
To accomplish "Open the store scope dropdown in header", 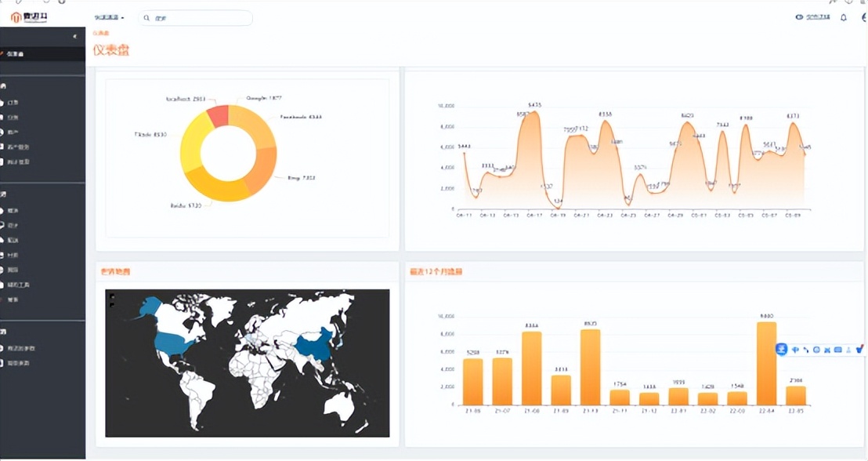I will pyautogui.click(x=109, y=17).
